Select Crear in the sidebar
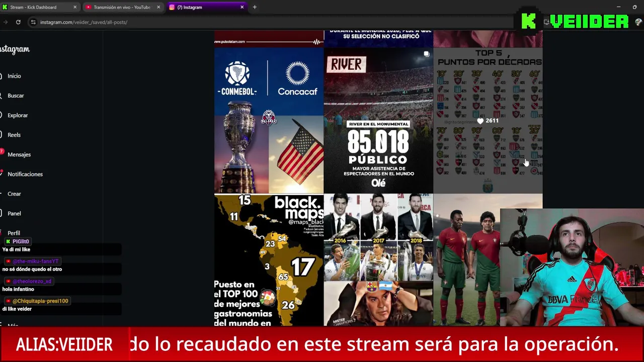Viewport: 644px width, 362px height. [14, 194]
